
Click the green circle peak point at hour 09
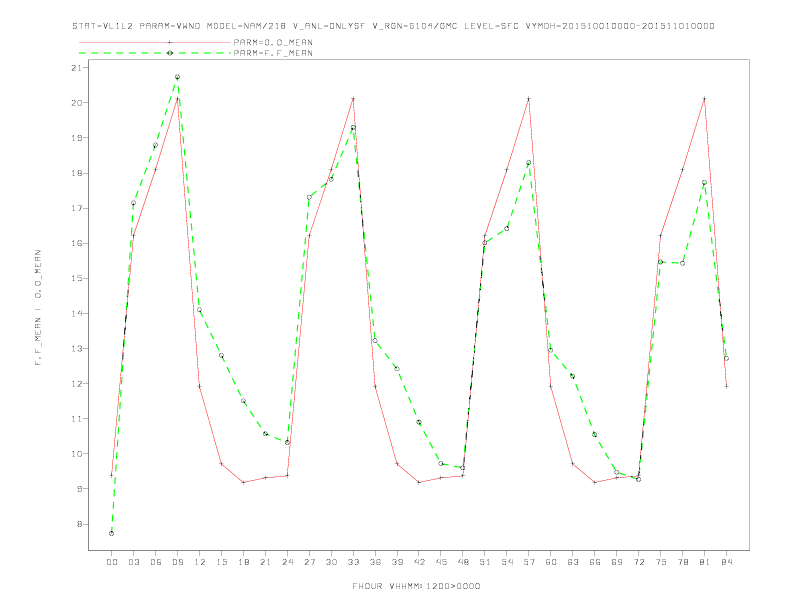pos(177,77)
